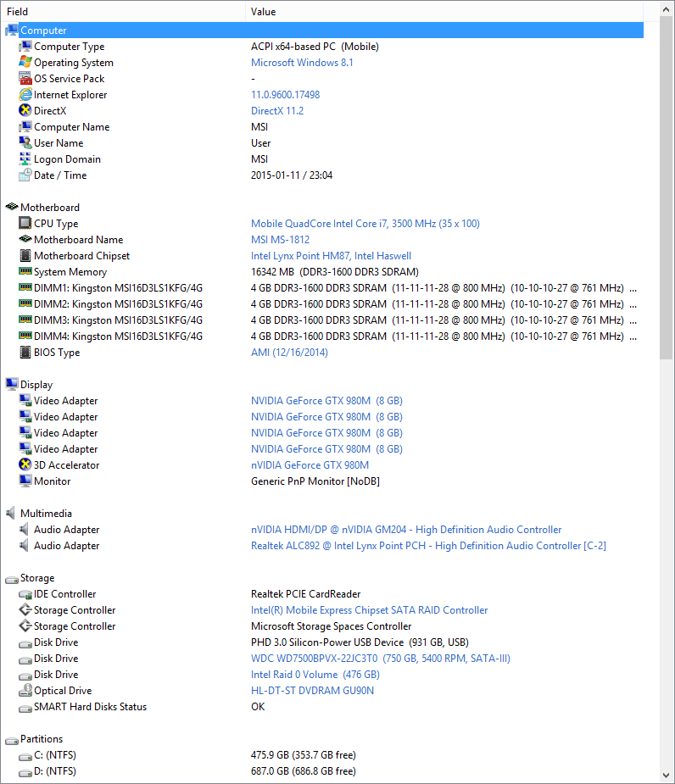Click the 3D Accelerator icon
This screenshot has height=784, width=675.
[x=25, y=464]
